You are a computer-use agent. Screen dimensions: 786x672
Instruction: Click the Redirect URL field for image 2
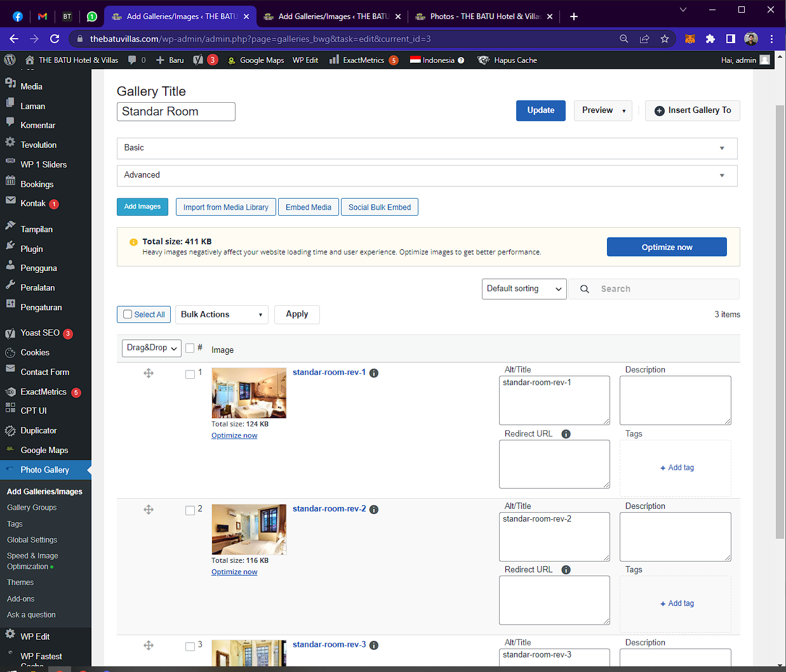(554, 600)
